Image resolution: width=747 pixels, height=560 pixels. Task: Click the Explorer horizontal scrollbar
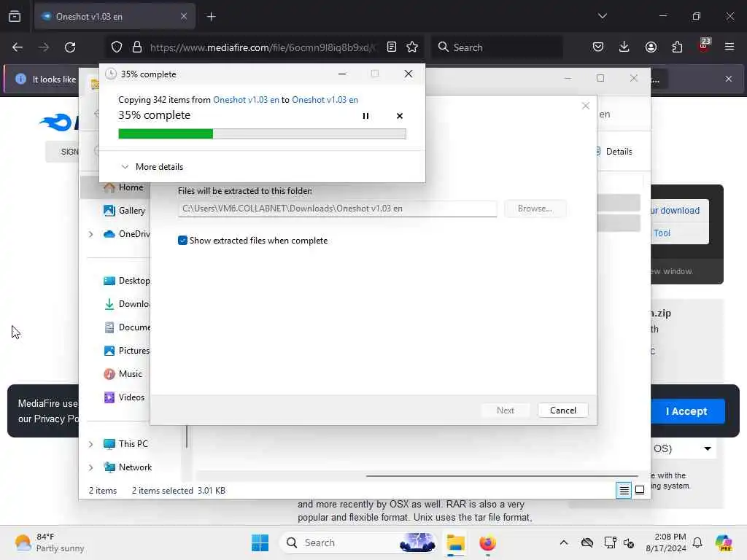(501, 475)
